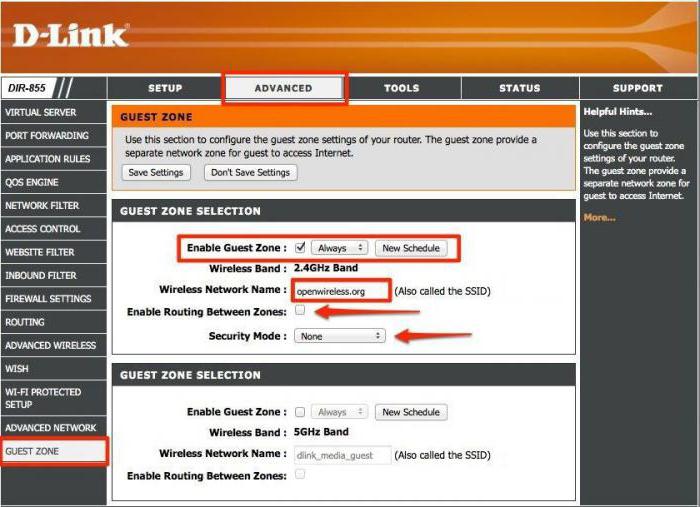Open the Support tab
Image resolution: width=700 pixels, height=507 pixels.
click(638, 88)
